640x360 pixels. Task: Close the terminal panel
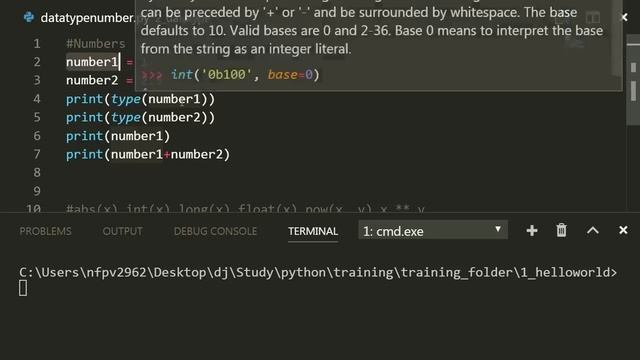tap(623, 230)
